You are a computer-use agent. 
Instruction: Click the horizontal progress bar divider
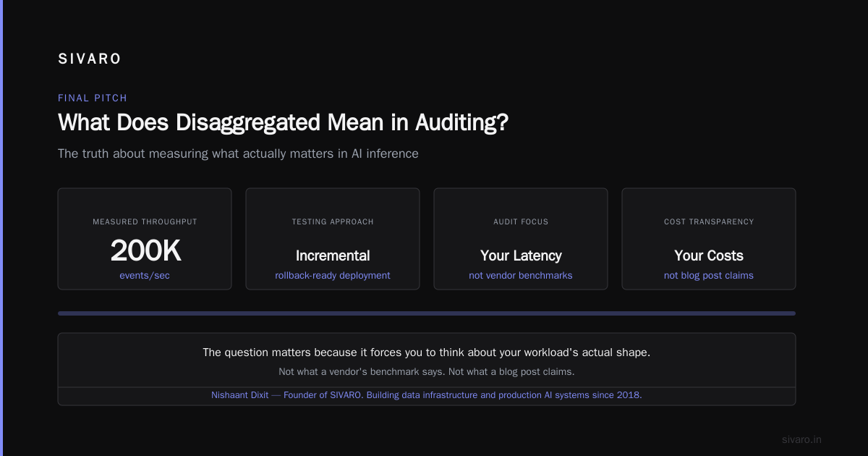click(427, 313)
